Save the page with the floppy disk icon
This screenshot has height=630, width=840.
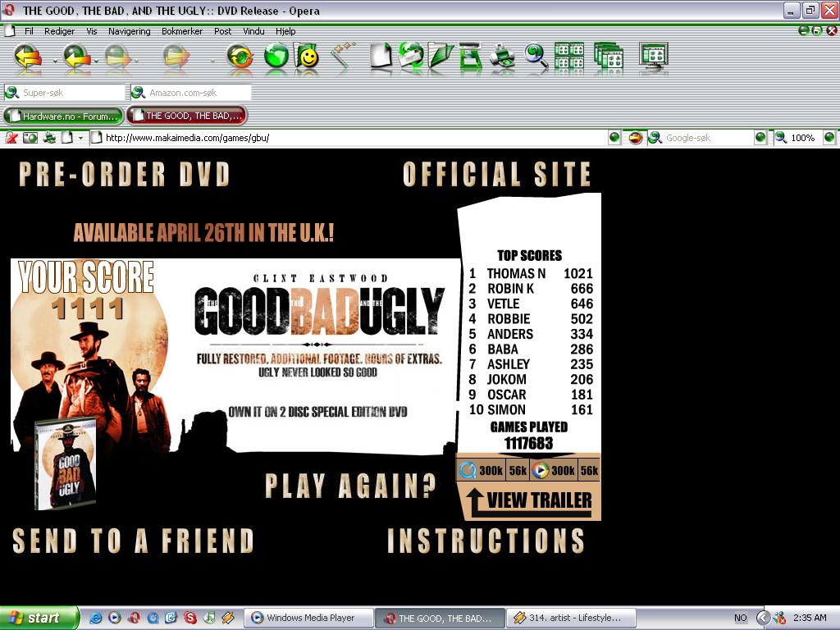pos(470,57)
